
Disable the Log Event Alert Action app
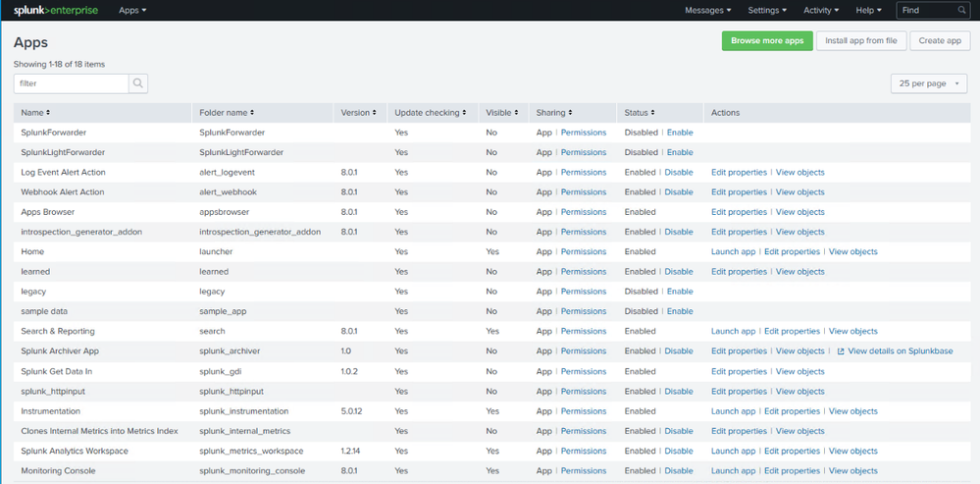pyautogui.click(x=679, y=173)
